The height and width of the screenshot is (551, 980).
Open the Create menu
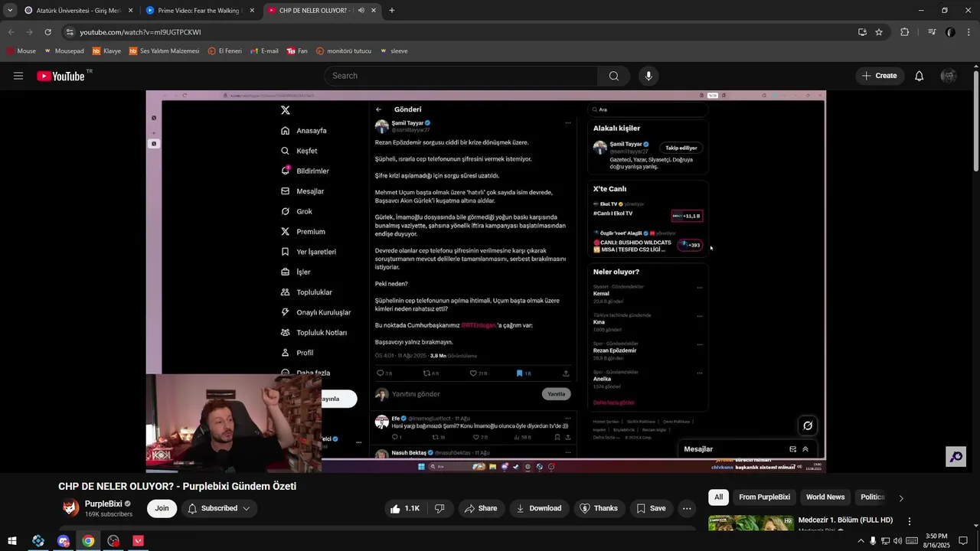pos(879,76)
